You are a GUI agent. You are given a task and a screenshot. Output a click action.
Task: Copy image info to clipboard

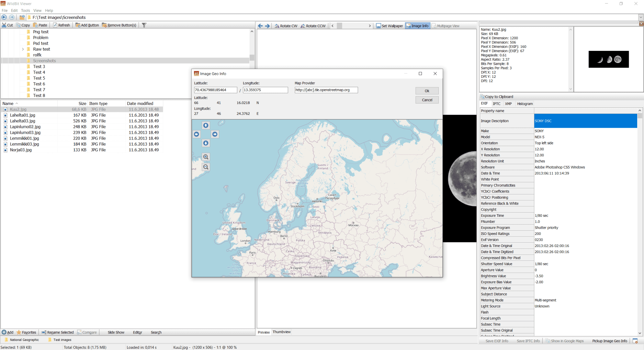(497, 97)
